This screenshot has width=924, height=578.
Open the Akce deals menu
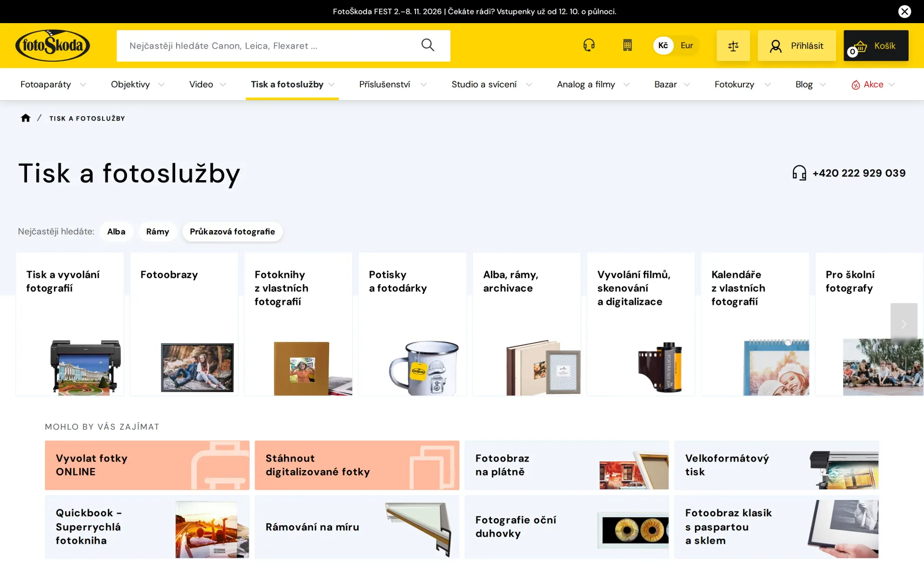[x=873, y=84]
